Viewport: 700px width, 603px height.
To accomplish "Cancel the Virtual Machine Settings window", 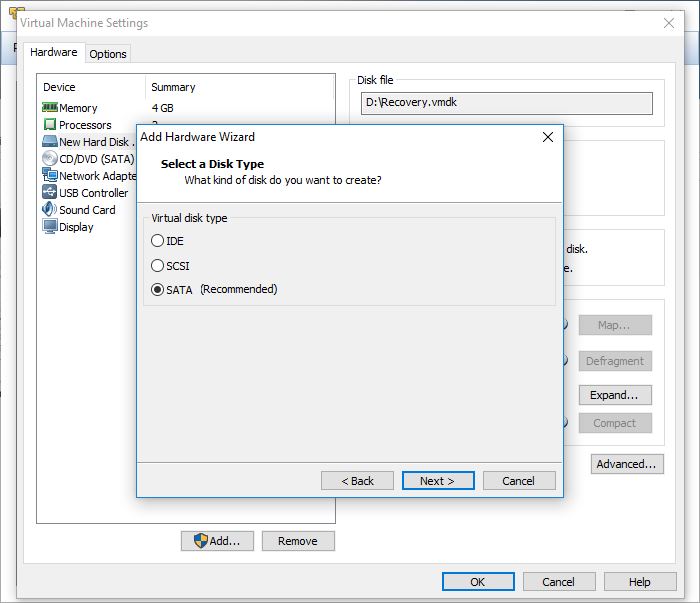I will click(559, 582).
